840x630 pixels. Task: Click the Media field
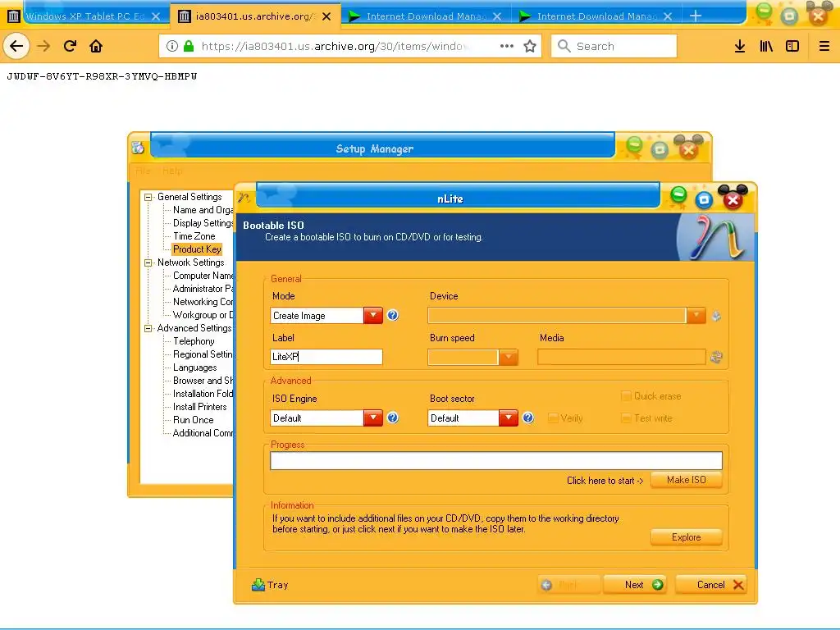pos(622,357)
